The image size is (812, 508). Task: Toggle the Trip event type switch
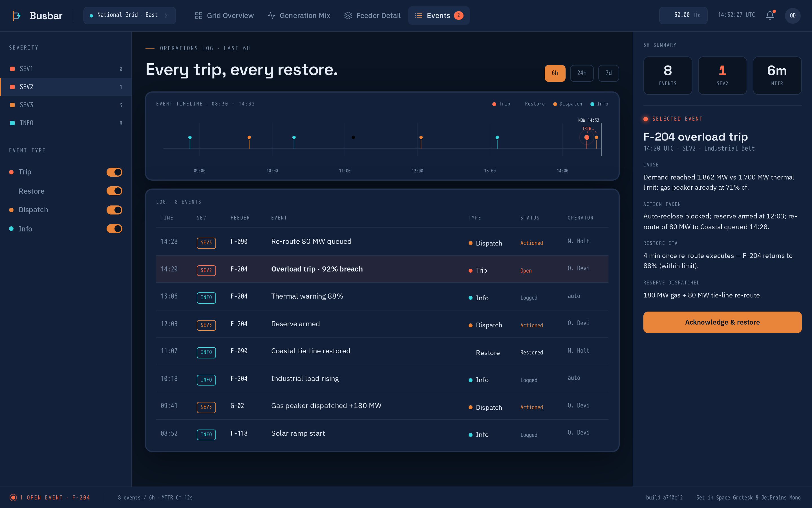click(114, 172)
